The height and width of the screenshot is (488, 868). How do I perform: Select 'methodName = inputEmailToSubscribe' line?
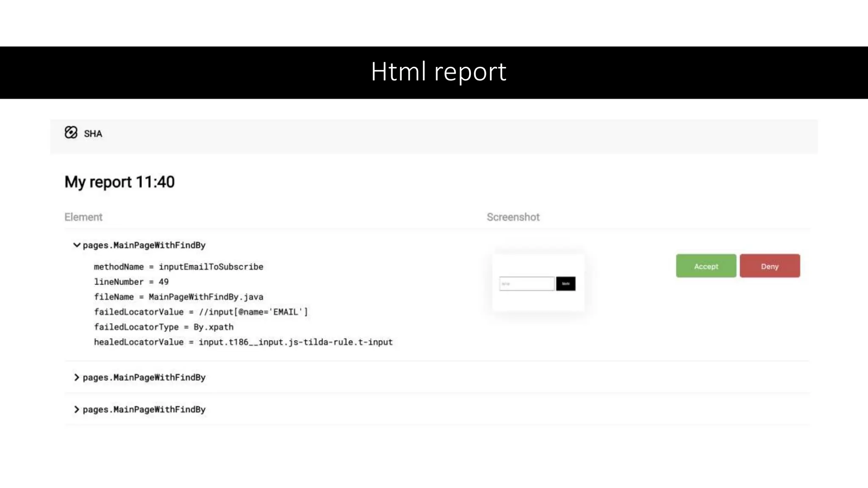point(178,267)
